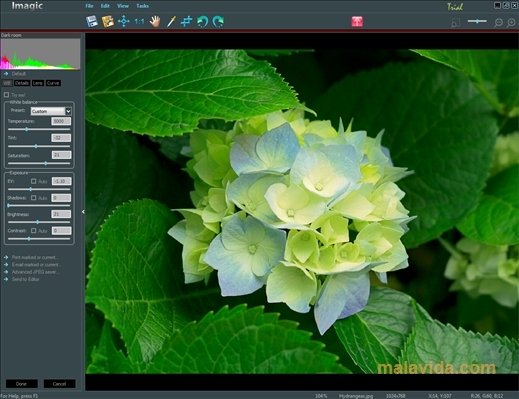Screen dimensions: 519x399
Task: Click Email marked or current link
Action: click(36, 265)
